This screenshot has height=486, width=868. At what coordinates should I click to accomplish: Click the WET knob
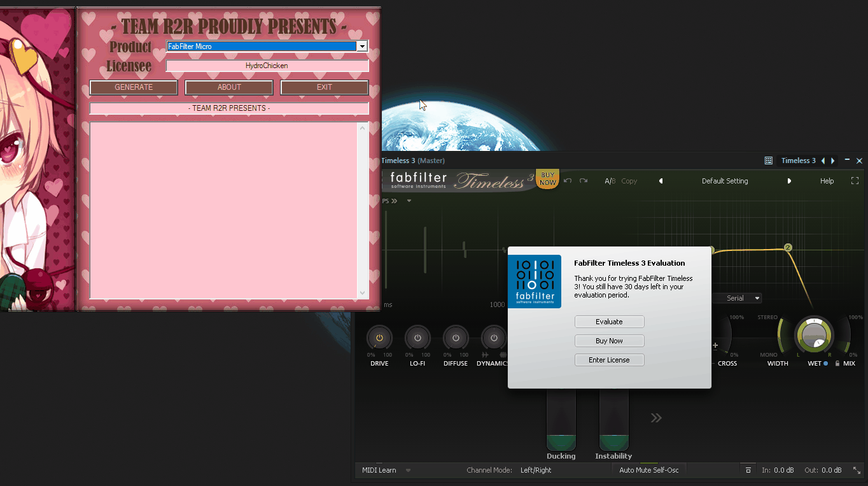814,334
